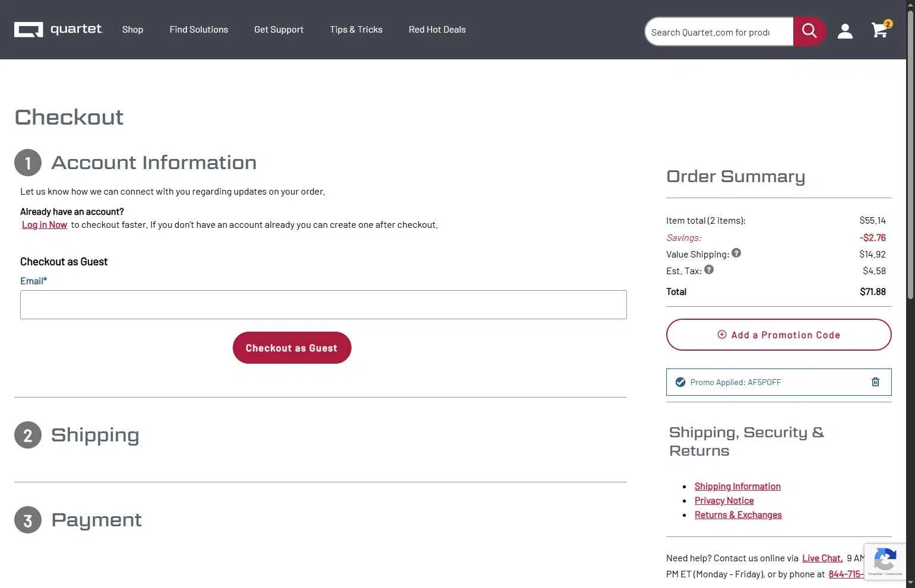Open the Returns & Exchanges link
Viewport: 915px width, 588px height.
tap(738, 515)
